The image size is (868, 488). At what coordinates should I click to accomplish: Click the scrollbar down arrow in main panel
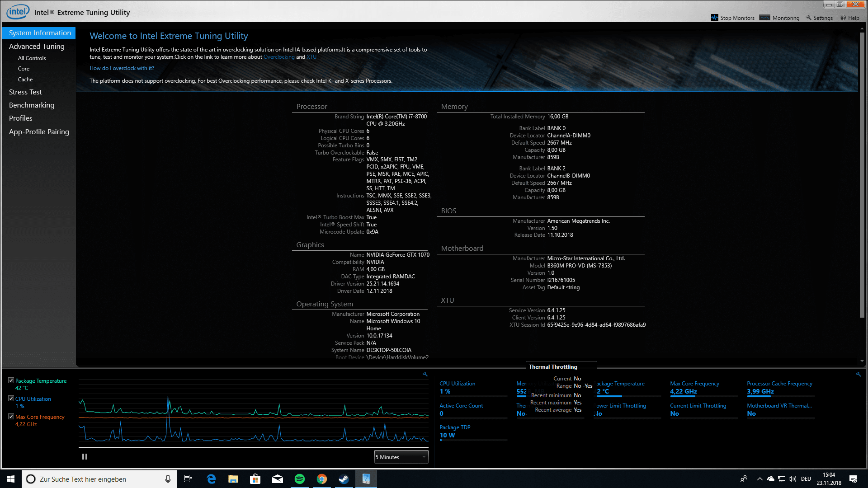(x=862, y=361)
